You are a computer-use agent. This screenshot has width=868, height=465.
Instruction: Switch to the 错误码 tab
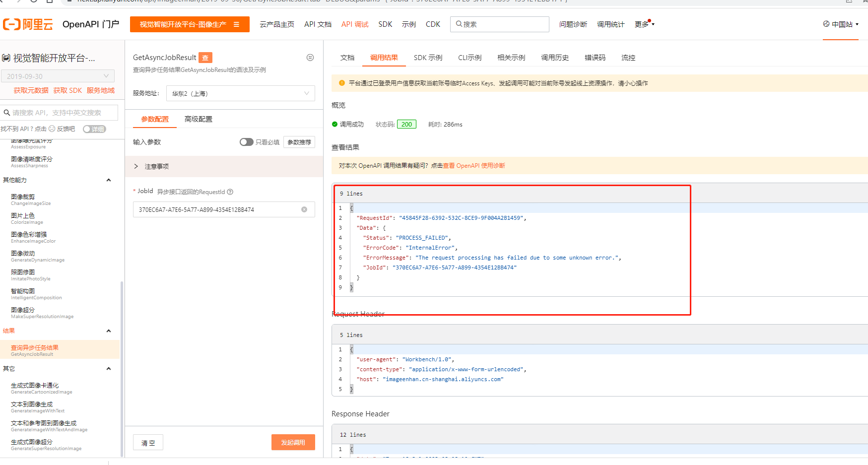(x=595, y=58)
